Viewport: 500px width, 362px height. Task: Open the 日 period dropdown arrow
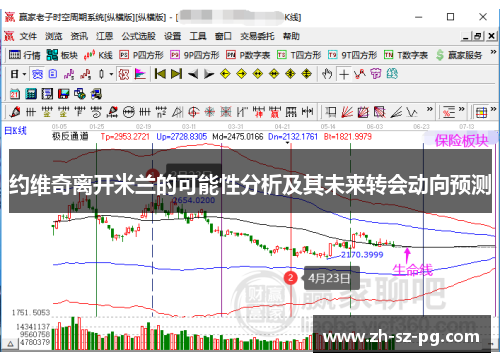24,74
